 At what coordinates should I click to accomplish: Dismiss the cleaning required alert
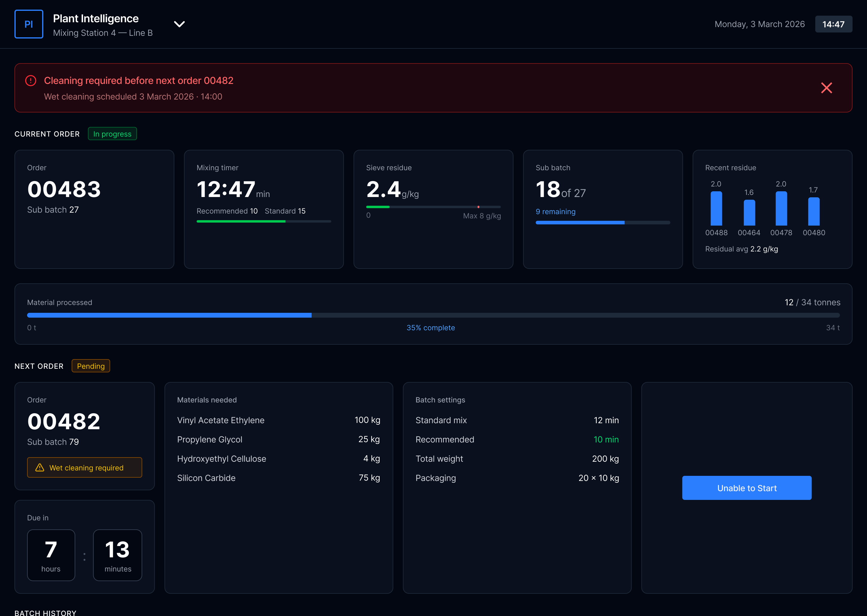(x=826, y=88)
